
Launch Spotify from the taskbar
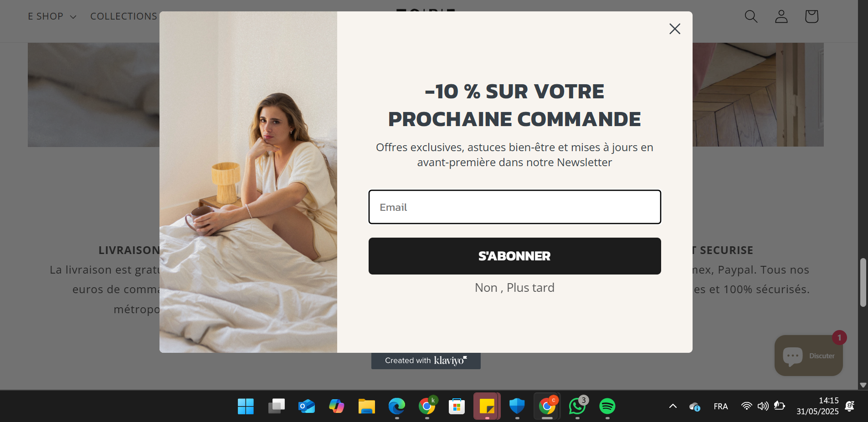(x=607, y=406)
